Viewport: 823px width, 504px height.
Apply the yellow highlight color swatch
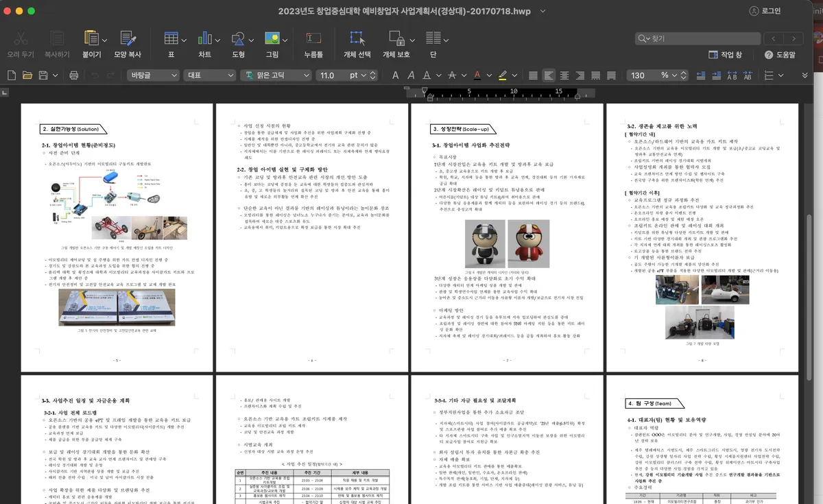503,75
